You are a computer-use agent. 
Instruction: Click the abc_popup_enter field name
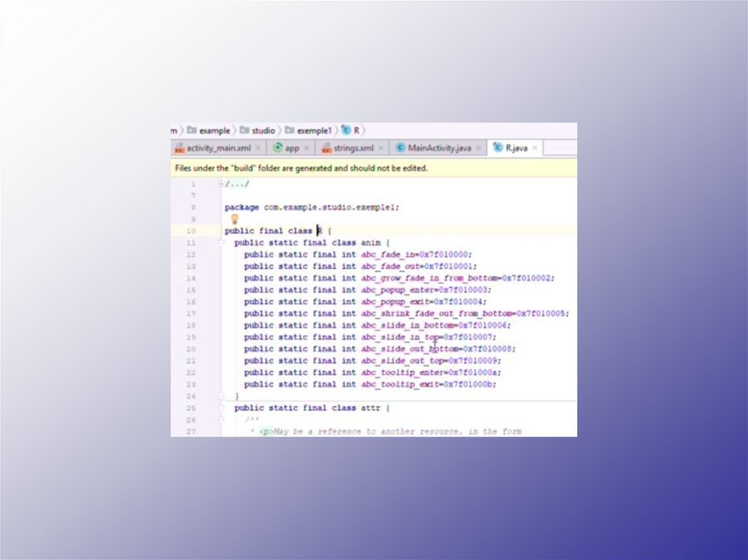[397, 290]
